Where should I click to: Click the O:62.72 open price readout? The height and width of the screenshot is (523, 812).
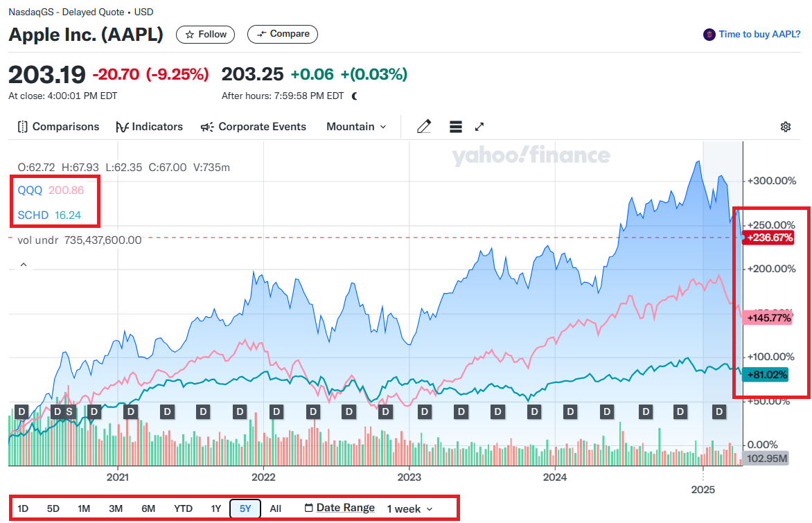36,167
